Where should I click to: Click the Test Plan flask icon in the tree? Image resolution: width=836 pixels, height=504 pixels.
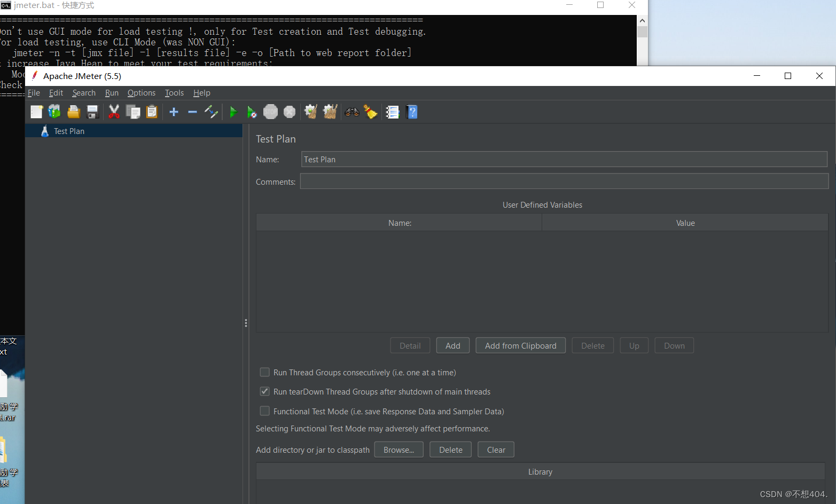click(45, 131)
